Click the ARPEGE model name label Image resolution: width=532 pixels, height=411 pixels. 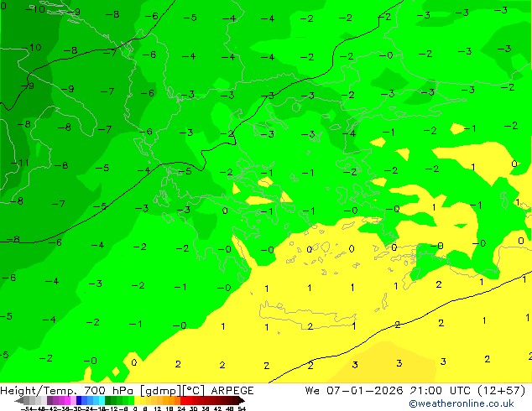232,391
